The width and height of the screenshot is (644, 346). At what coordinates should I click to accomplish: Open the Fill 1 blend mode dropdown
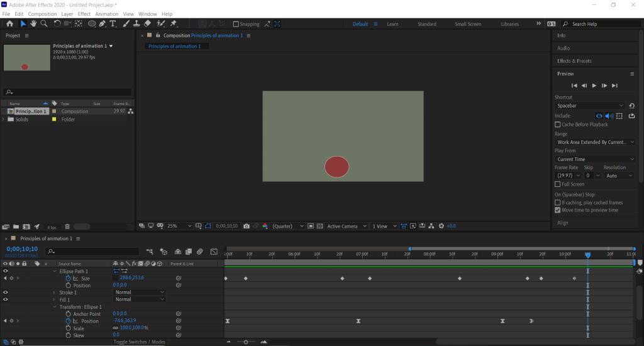[139, 299]
